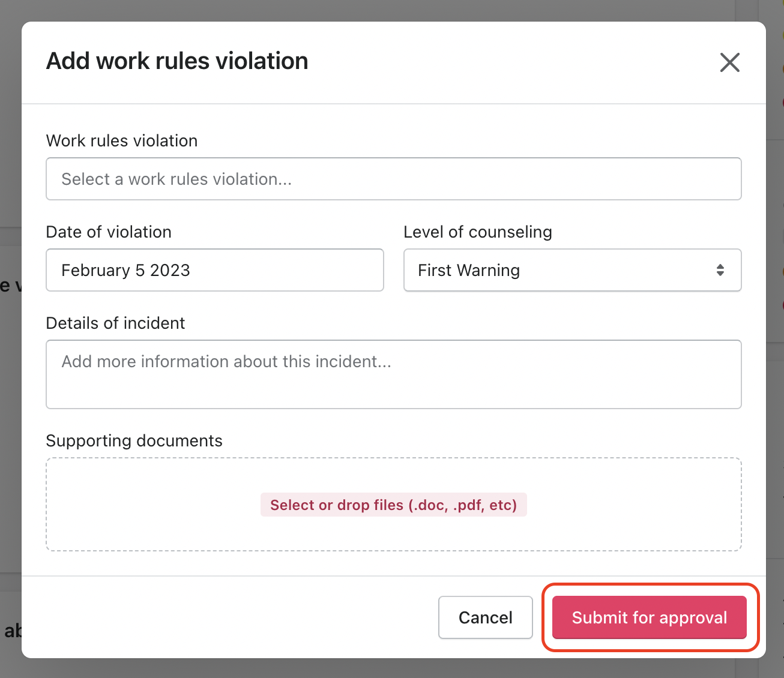This screenshot has width=784, height=678.
Task: Click the Level of counseling label
Action: [x=477, y=232]
